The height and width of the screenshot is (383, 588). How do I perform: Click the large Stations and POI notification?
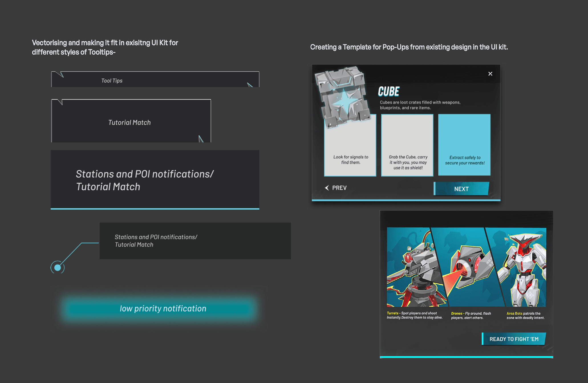point(155,180)
